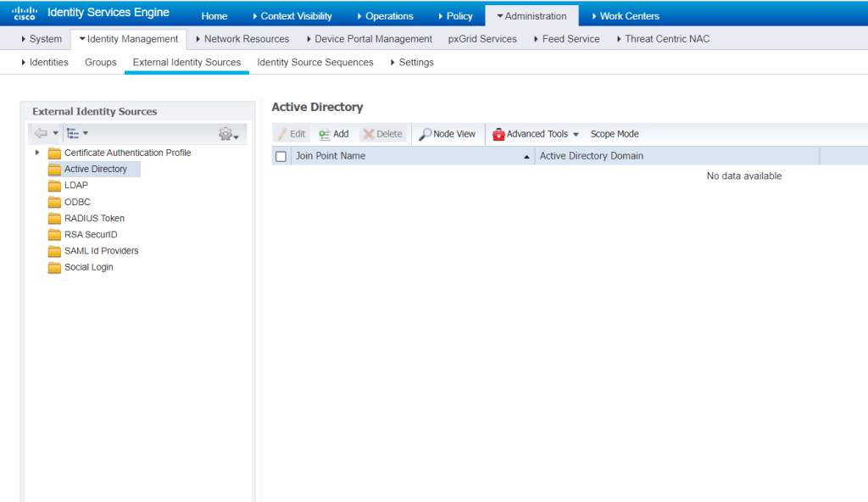868x502 pixels.
Task: Click the RADIUS Token folder icon
Action: (54, 218)
